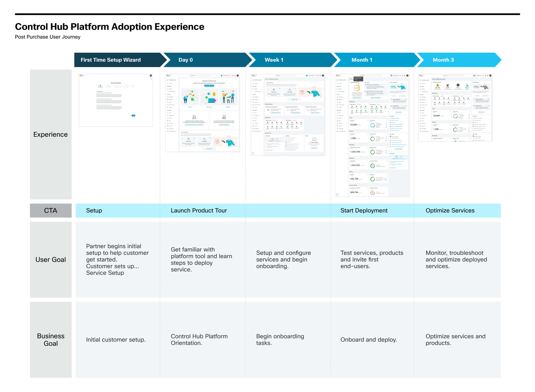Open the Month 1 dashboard thumbnail
Viewport: 535px width, 392px height.
click(372, 135)
